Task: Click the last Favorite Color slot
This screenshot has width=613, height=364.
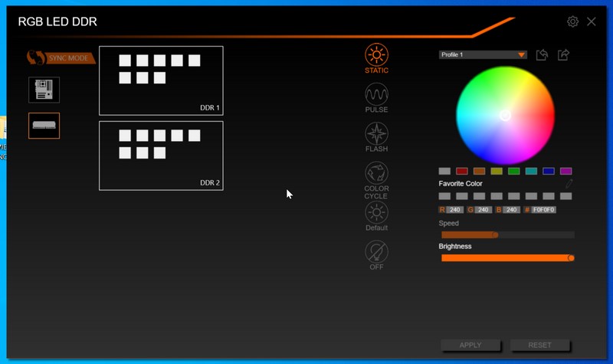Action: click(565, 196)
